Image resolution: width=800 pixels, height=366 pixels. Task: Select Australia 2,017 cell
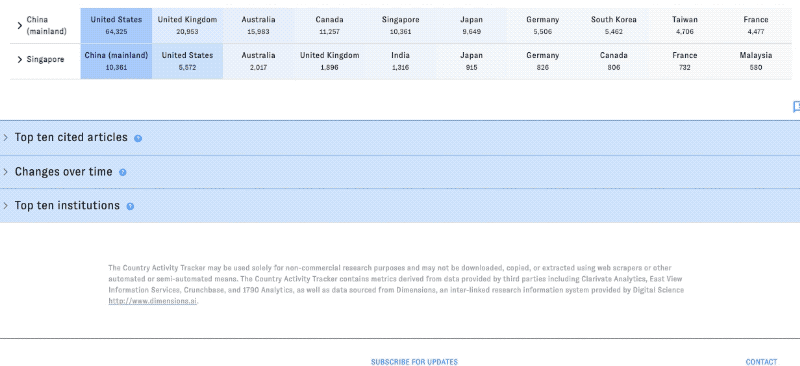click(258, 61)
